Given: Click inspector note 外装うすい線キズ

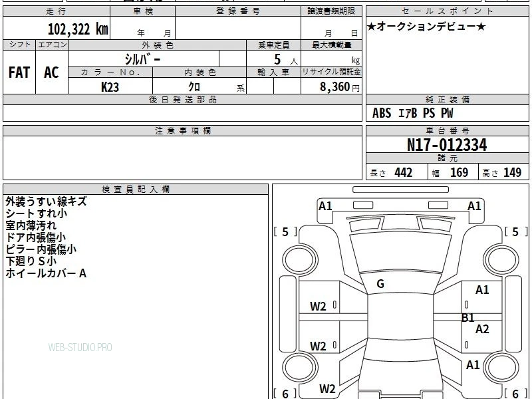Looking at the screenshot, I should [46, 201].
